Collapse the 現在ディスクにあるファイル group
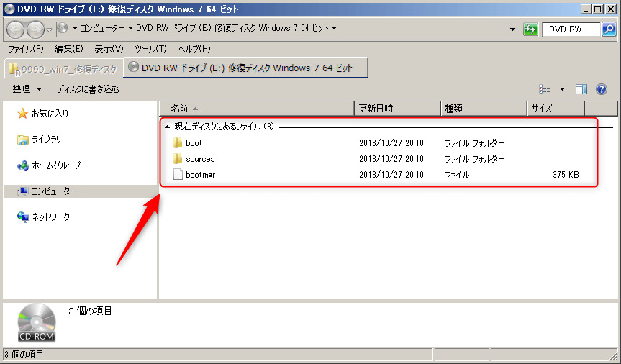 [x=168, y=127]
